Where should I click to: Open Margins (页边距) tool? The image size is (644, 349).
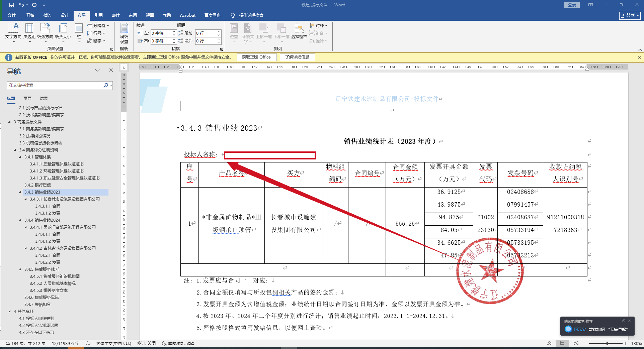tap(29, 32)
